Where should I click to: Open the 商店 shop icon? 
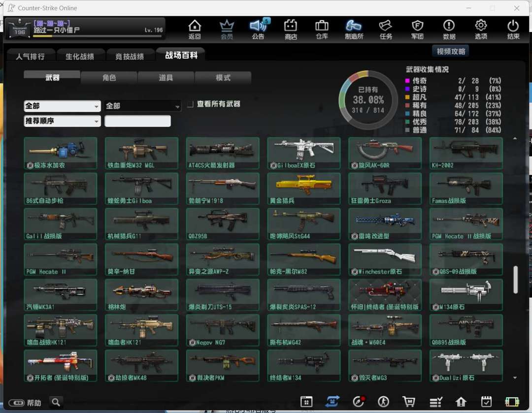pos(291,29)
